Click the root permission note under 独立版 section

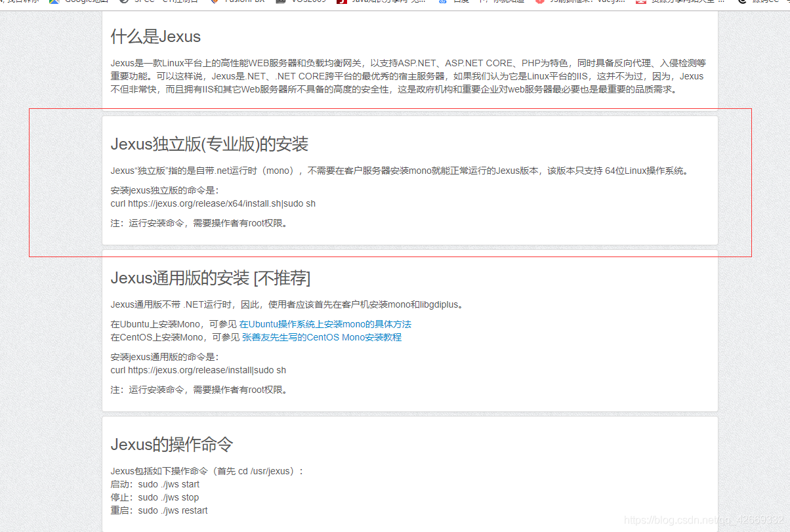pos(199,223)
